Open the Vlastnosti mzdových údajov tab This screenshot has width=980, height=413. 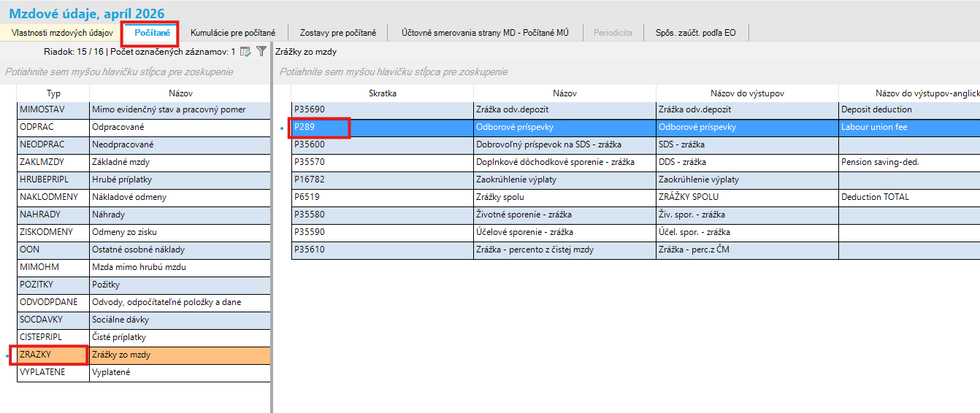pyautogui.click(x=62, y=33)
